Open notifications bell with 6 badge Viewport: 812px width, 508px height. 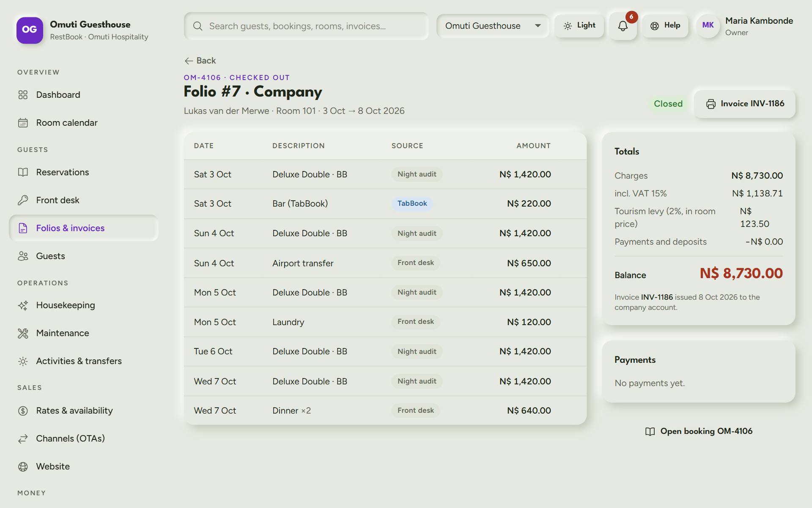click(623, 26)
